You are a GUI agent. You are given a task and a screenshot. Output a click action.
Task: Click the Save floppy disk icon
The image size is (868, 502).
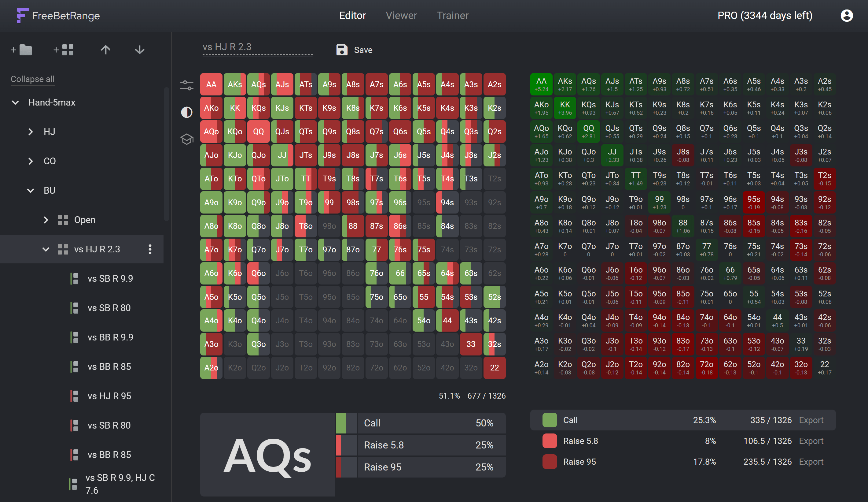tap(342, 50)
